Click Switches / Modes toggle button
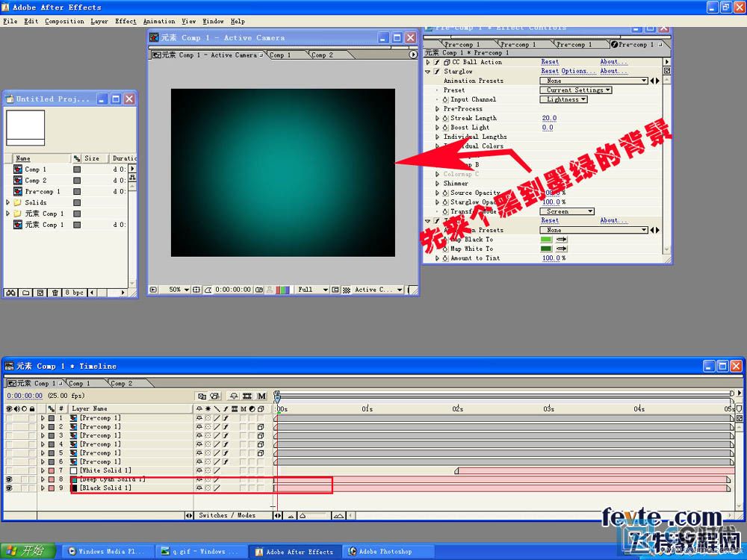 pos(227,515)
